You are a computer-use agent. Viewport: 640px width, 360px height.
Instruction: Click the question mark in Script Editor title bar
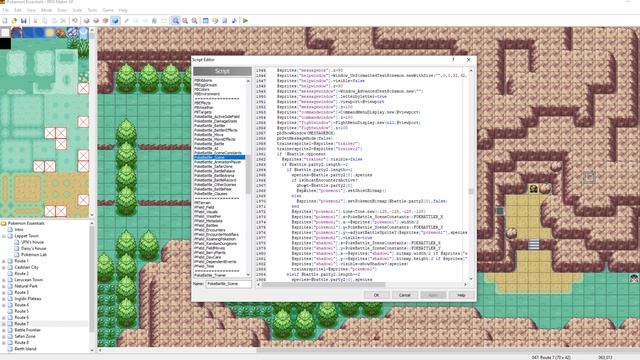point(453,60)
